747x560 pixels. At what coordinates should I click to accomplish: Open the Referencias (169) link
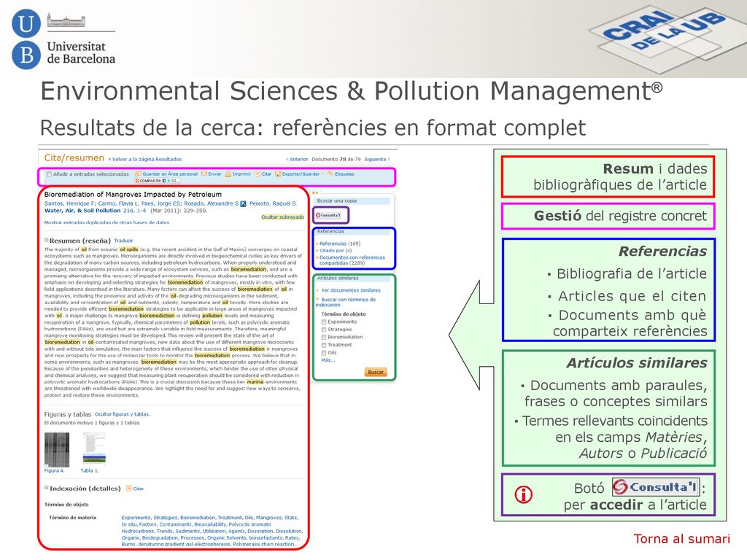[x=340, y=244]
